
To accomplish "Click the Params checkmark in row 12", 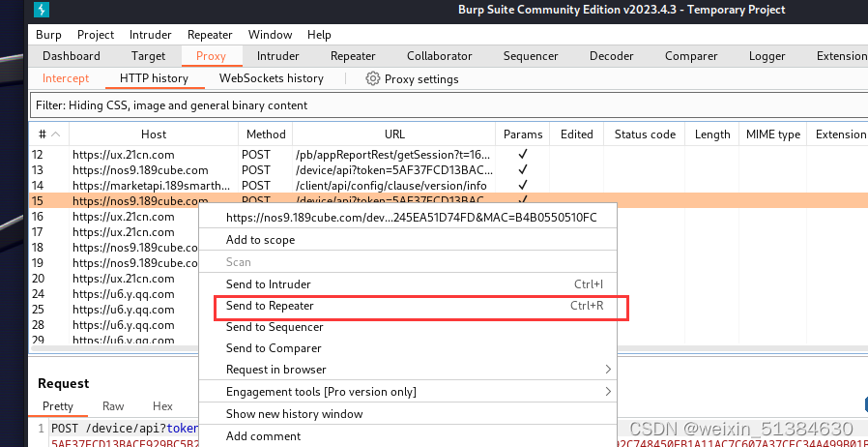I will [x=523, y=155].
